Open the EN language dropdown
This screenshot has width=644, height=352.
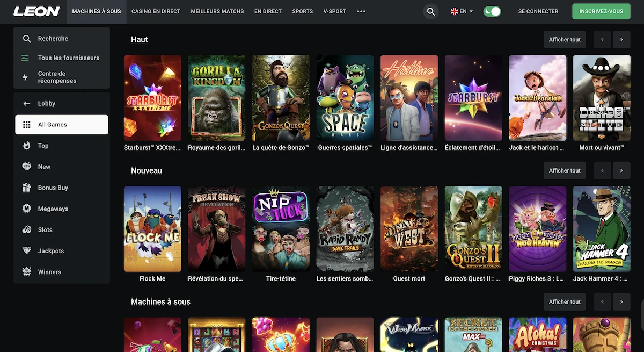click(462, 11)
